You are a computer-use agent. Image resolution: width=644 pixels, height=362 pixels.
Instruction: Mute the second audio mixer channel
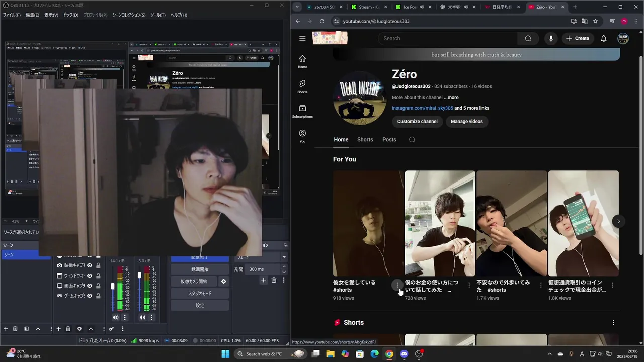[142, 317]
